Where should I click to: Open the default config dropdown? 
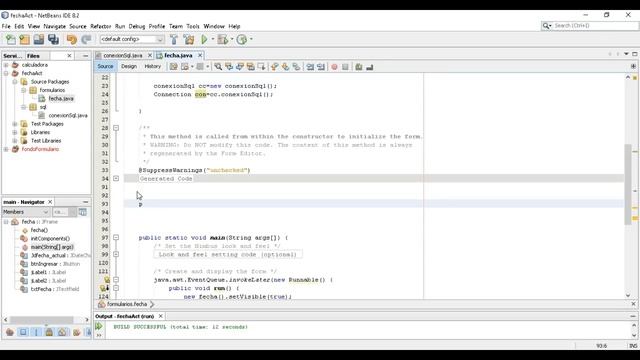160,39
